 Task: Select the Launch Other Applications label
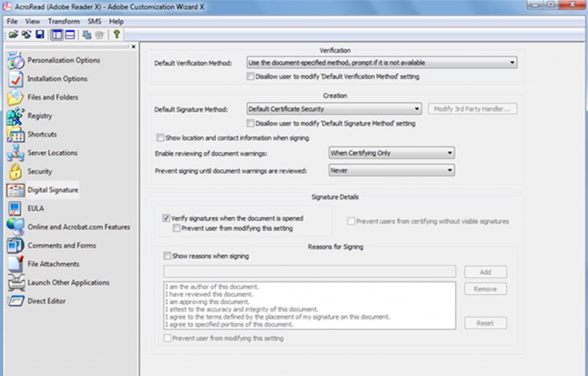point(68,282)
